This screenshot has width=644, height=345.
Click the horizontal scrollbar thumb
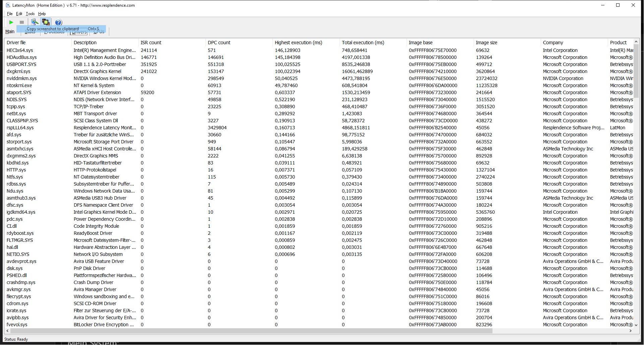pos(251,331)
